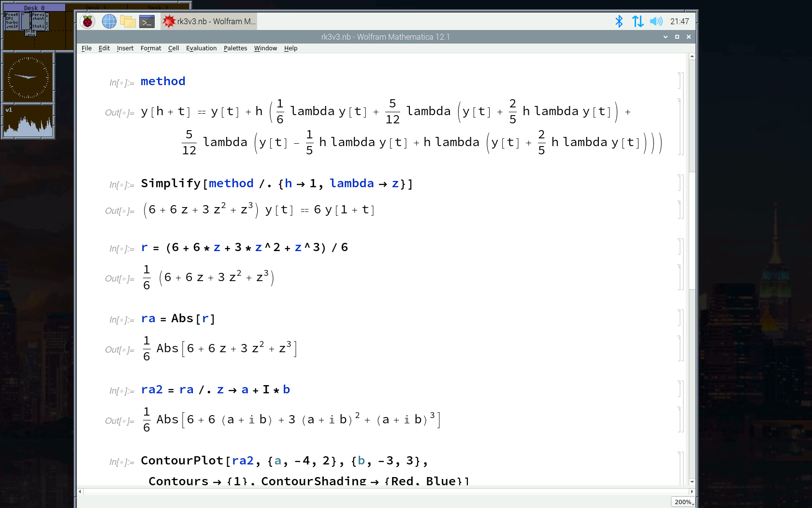Click the 21:47 clock in the panel
Screen dimensions: 812x508
pyautogui.click(x=680, y=21)
